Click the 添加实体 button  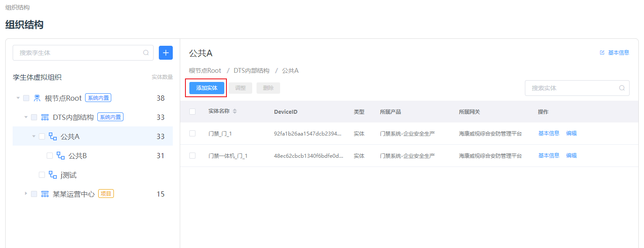(207, 88)
